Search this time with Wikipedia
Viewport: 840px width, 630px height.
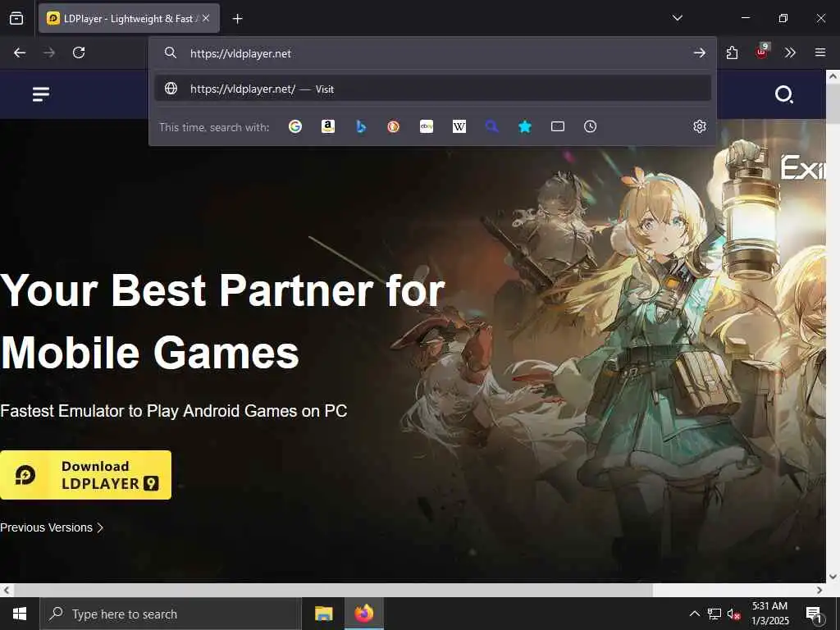coord(459,126)
